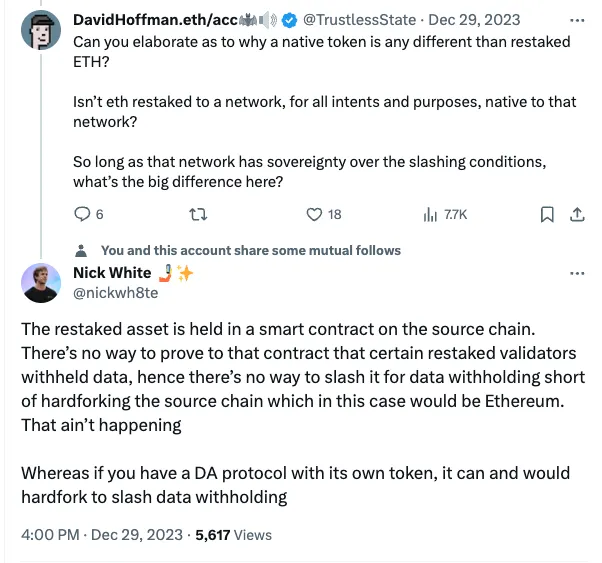Click the 4:00 PM · Dec 29, 2023 timestamp
The width and height of the screenshot is (602, 563).
point(102,535)
